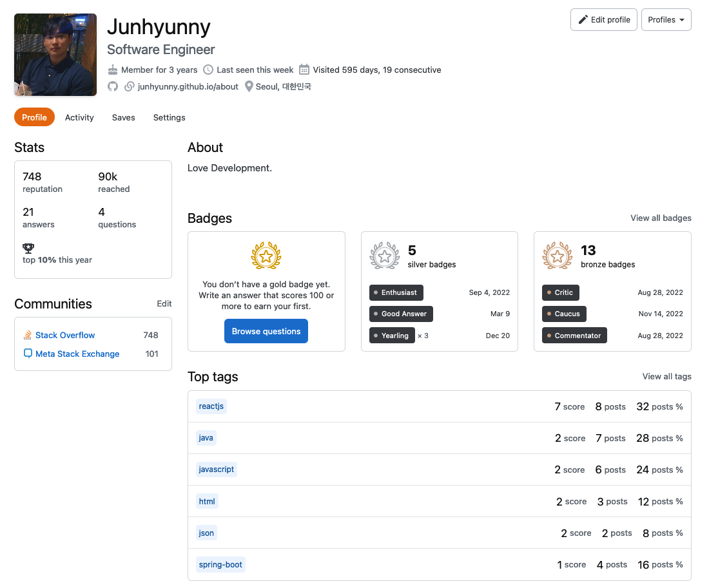Click the bronze badge laurel icon
The image size is (709, 588).
click(558, 256)
